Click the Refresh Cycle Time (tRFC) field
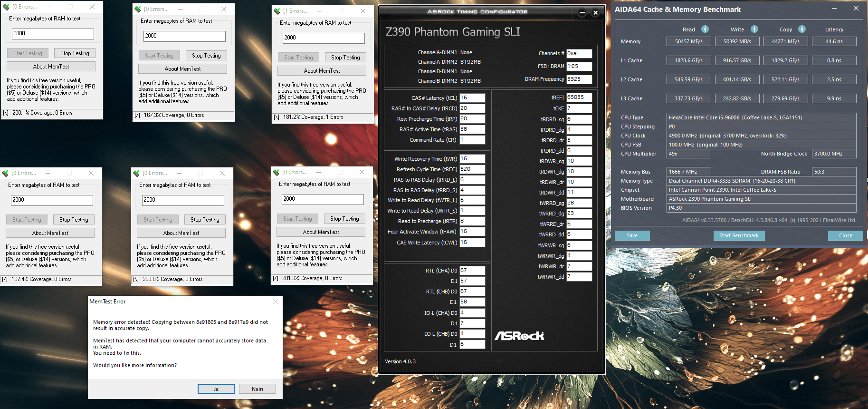The width and height of the screenshot is (868, 409). [472, 169]
